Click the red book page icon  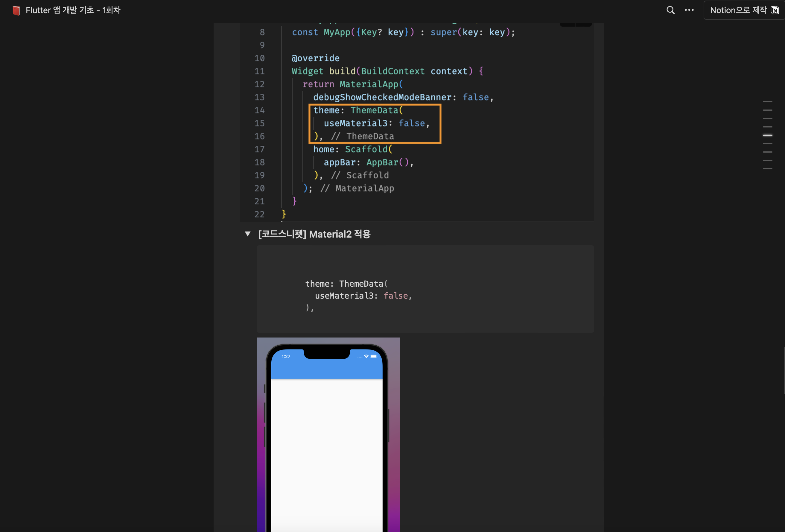16,10
